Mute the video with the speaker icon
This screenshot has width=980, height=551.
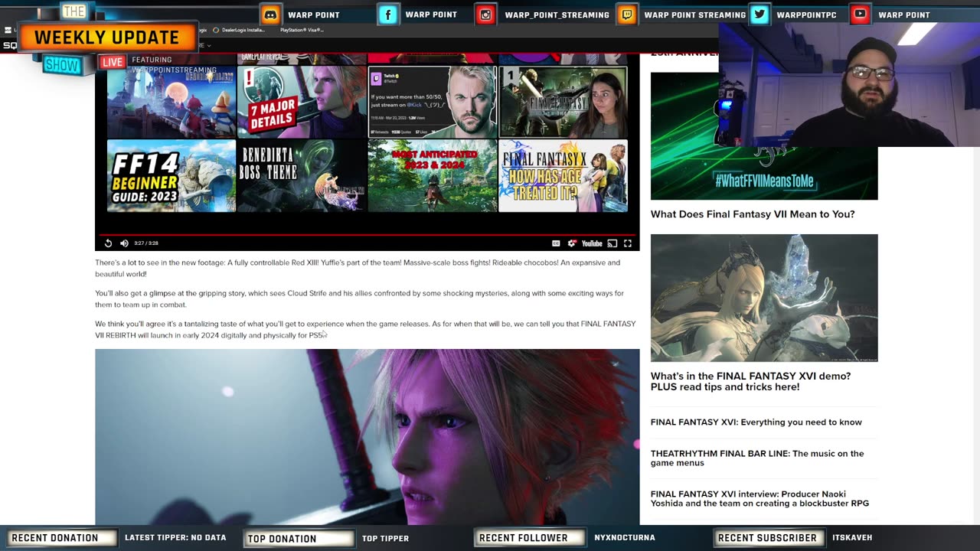124,243
